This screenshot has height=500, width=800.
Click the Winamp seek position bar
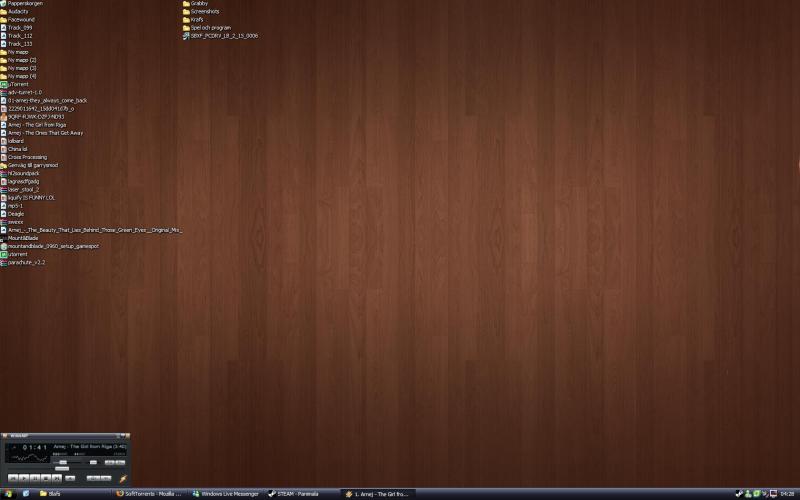pyautogui.click(x=60, y=469)
